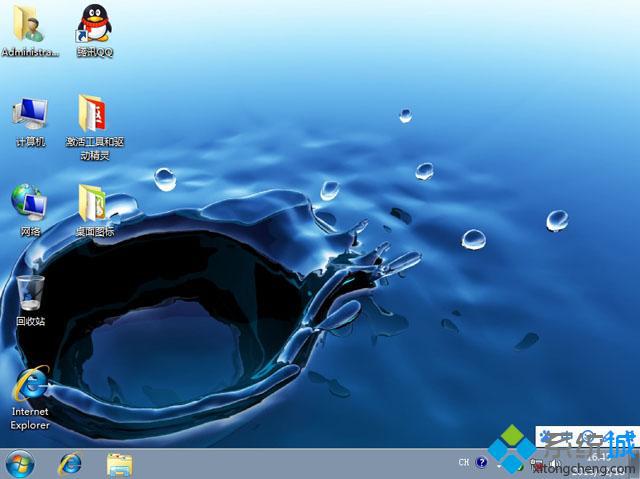Click the blue Help question mark tray icon
Image resolution: width=640 pixels, height=479 pixels.
(x=482, y=462)
